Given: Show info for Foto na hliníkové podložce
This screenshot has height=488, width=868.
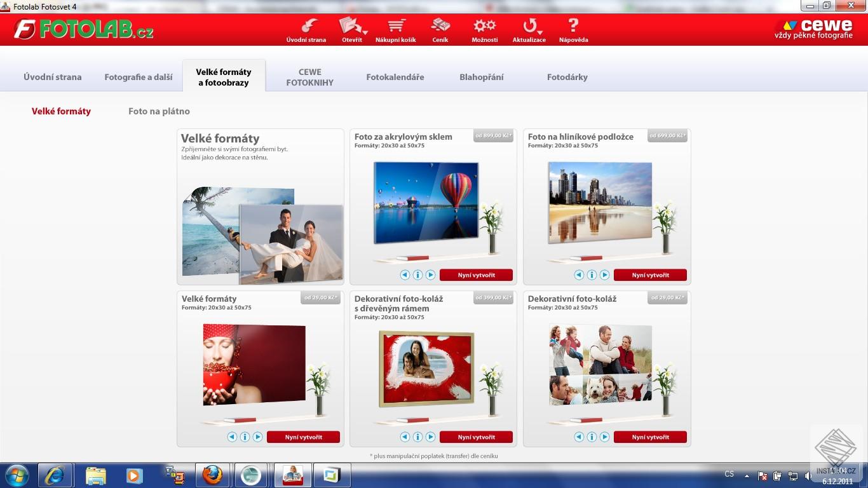Looking at the screenshot, I should pyautogui.click(x=592, y=275).
